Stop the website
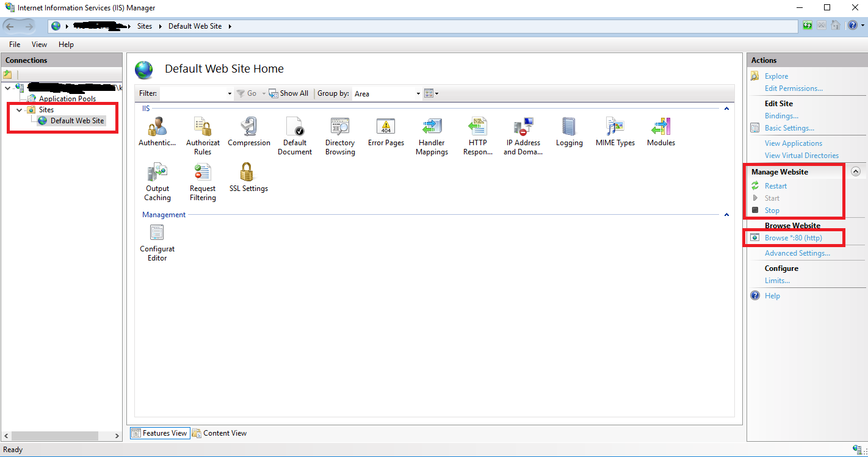 pyautogui.click(x=772, y=211)
